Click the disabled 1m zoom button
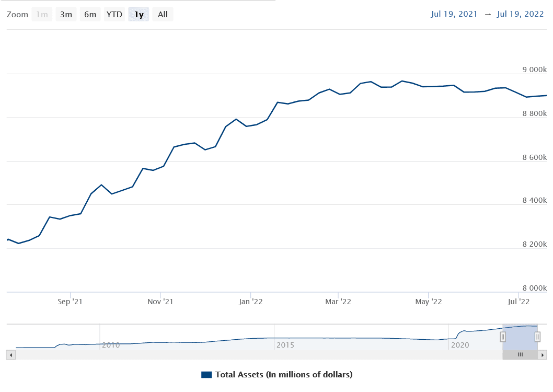Viewport: 553px width, 392px height. click(x=42, y=15)
